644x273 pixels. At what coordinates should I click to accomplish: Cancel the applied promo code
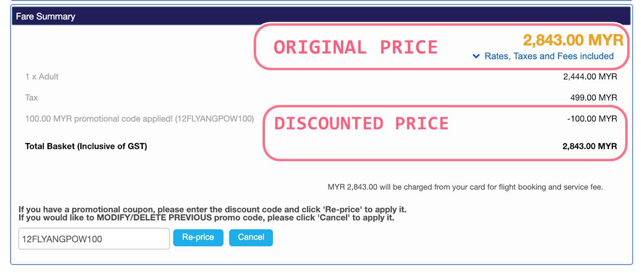[251, 237]
